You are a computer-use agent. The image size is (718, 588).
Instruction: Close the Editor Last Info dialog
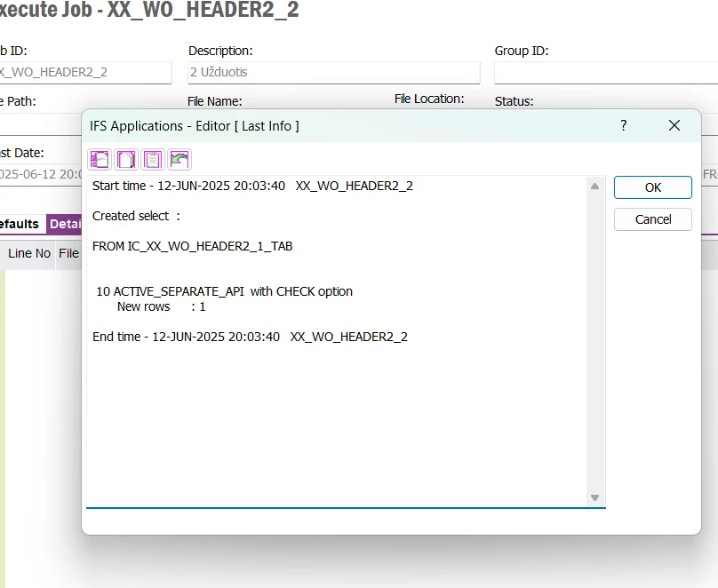(x=674, y=125)
